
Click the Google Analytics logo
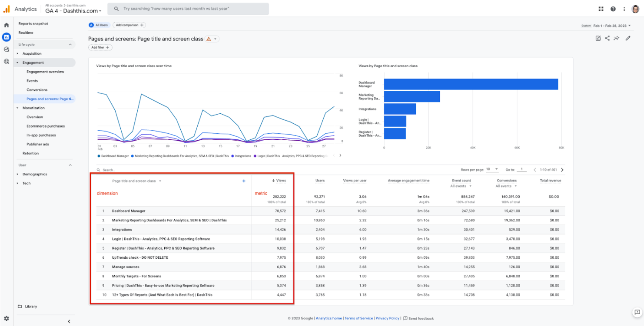[7, 9]
